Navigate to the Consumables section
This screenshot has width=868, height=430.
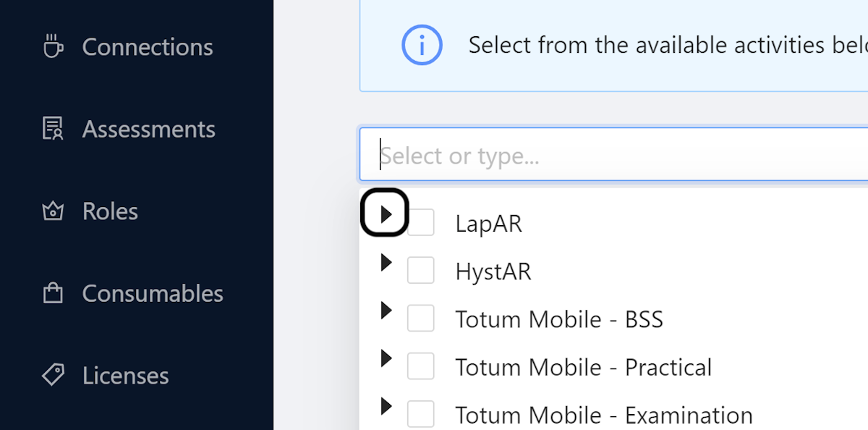point(153,293)
